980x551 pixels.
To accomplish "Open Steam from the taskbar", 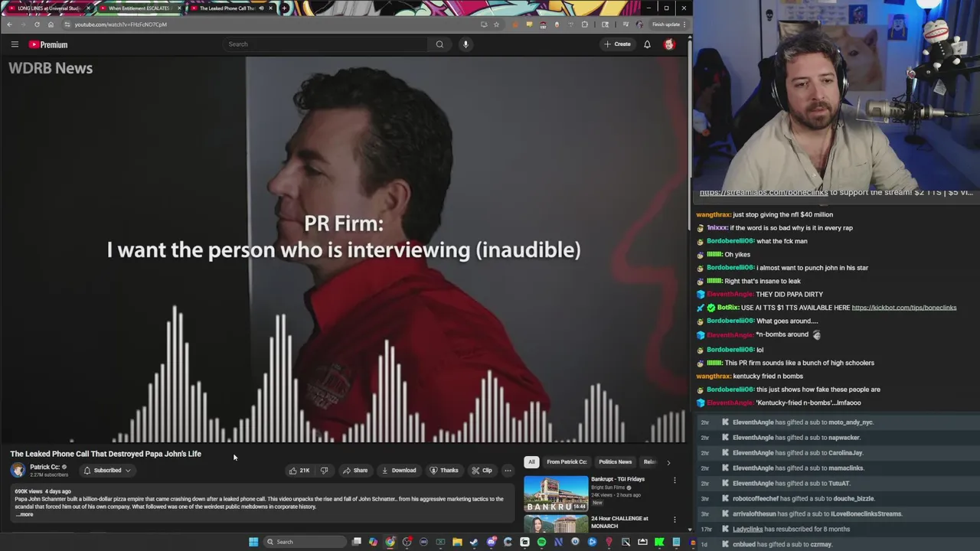I will pos(474,542).
